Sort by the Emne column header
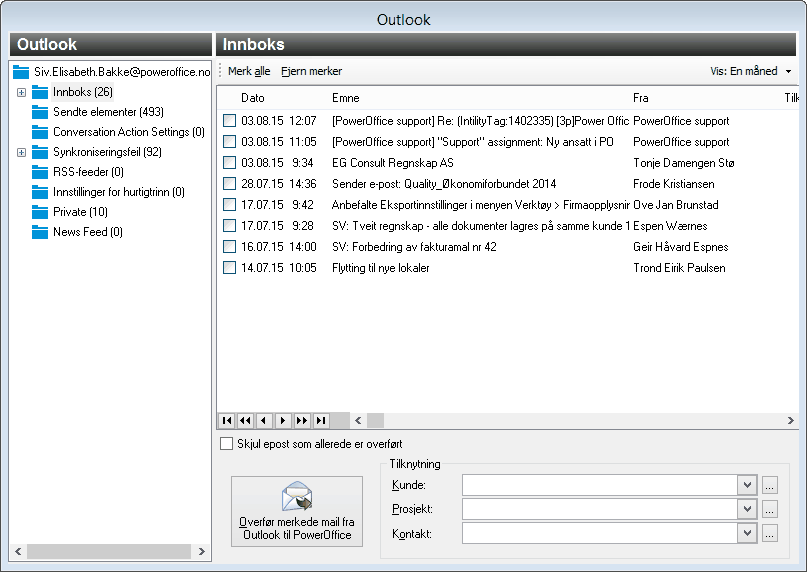The image size is (807, 572). [x=346, y=98]
